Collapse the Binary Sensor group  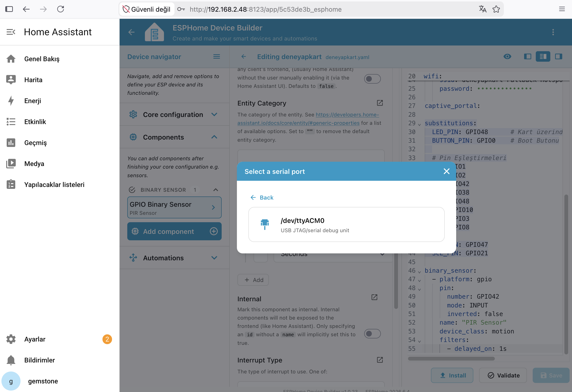(215, 190)
